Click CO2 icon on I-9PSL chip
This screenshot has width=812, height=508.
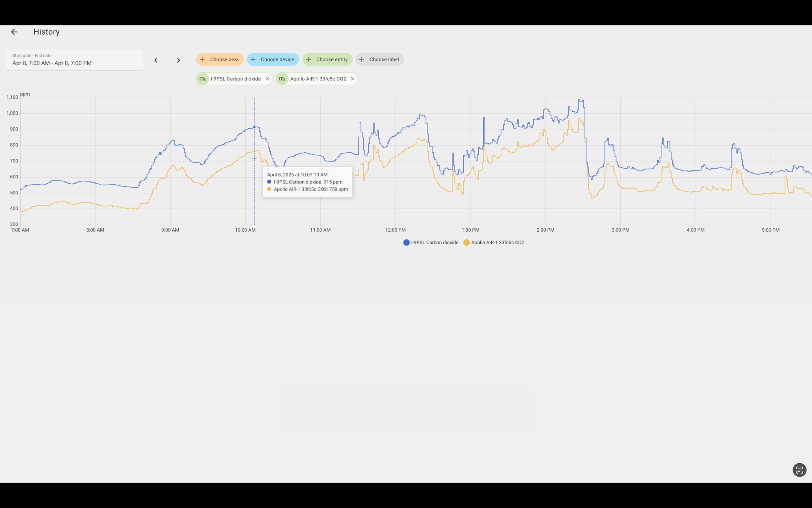tap(203, 79)
